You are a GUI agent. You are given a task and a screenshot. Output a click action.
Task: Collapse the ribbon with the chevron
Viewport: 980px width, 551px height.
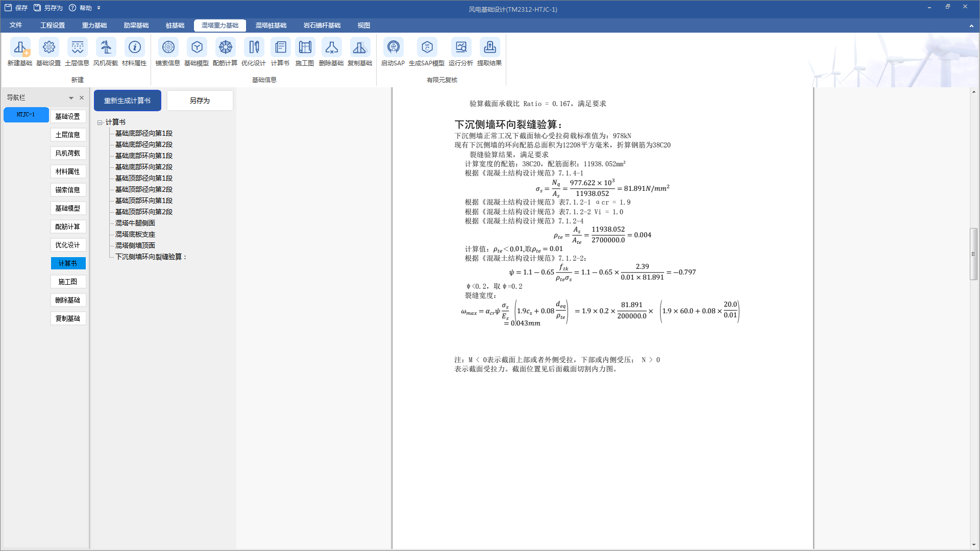(x=971, y=26)
